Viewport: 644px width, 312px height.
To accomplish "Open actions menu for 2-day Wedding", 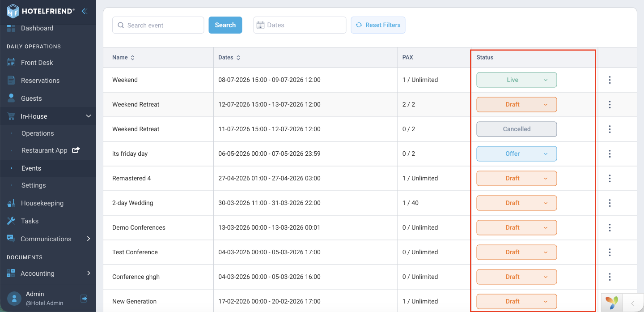I will pos(610,203).
